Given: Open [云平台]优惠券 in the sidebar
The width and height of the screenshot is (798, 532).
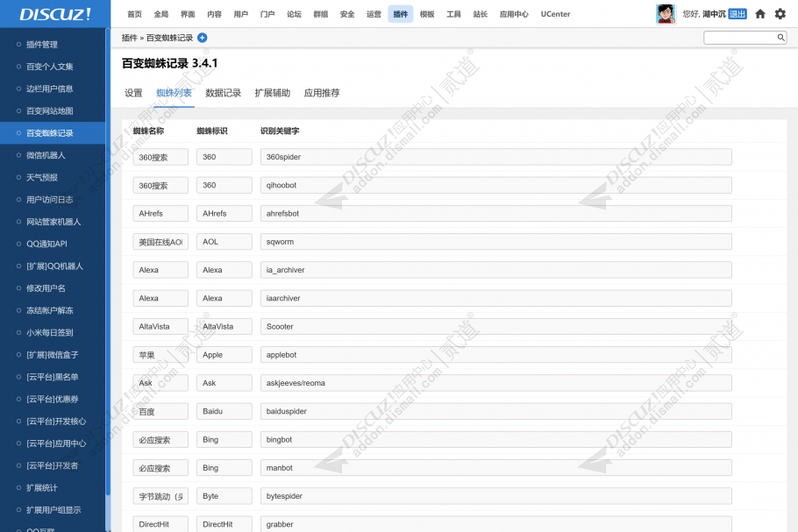Looking at the screenshot, I should click(x=53, y=400).
